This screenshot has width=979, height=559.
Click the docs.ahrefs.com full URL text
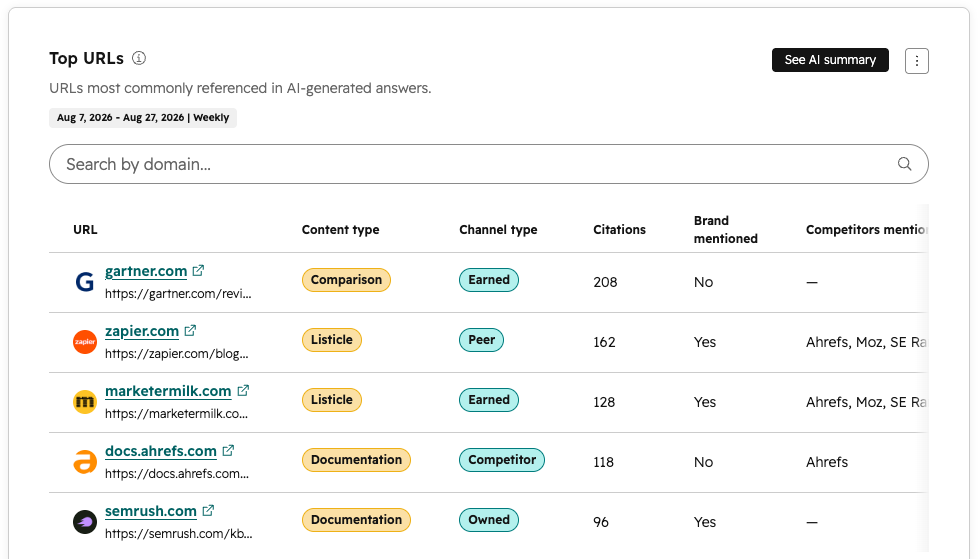tap(177, 473)
